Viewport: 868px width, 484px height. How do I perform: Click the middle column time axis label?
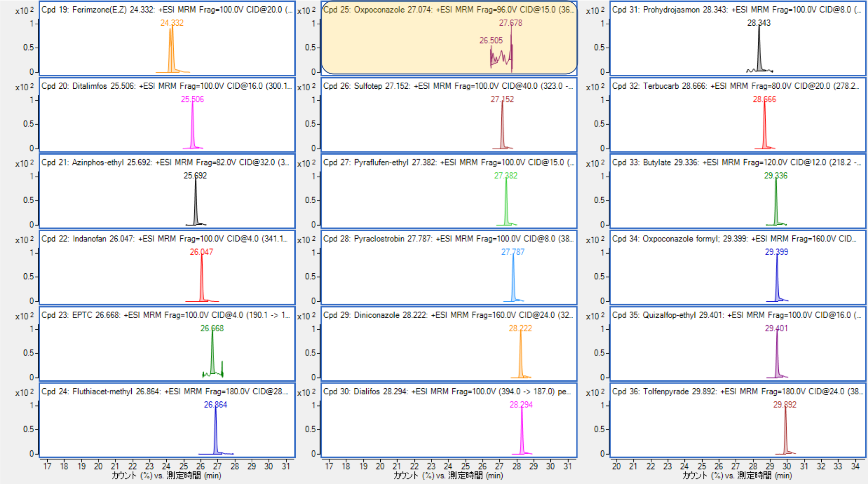[448, 476]
